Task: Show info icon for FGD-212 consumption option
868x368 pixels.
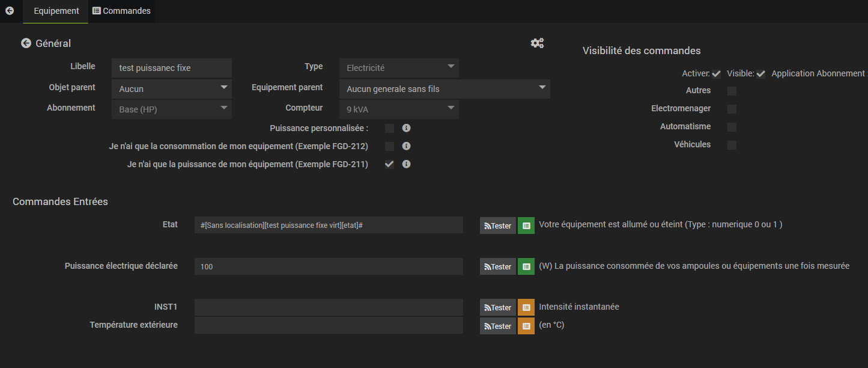Action: coord(406,146)
